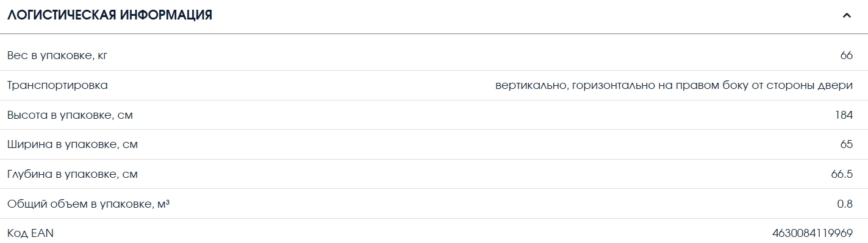Image resolution: width=868 pixels, height=243 pixels.
Task: Select the Высота в упаковке, см label
Action: [x=70, y=115]
